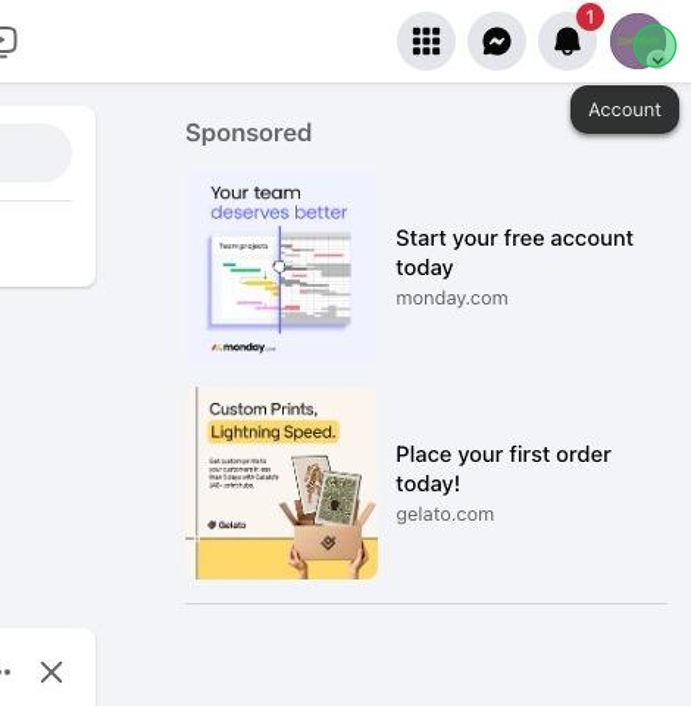
Task: Click the Gelato logo inside the ad
Action: coord(227,525)
